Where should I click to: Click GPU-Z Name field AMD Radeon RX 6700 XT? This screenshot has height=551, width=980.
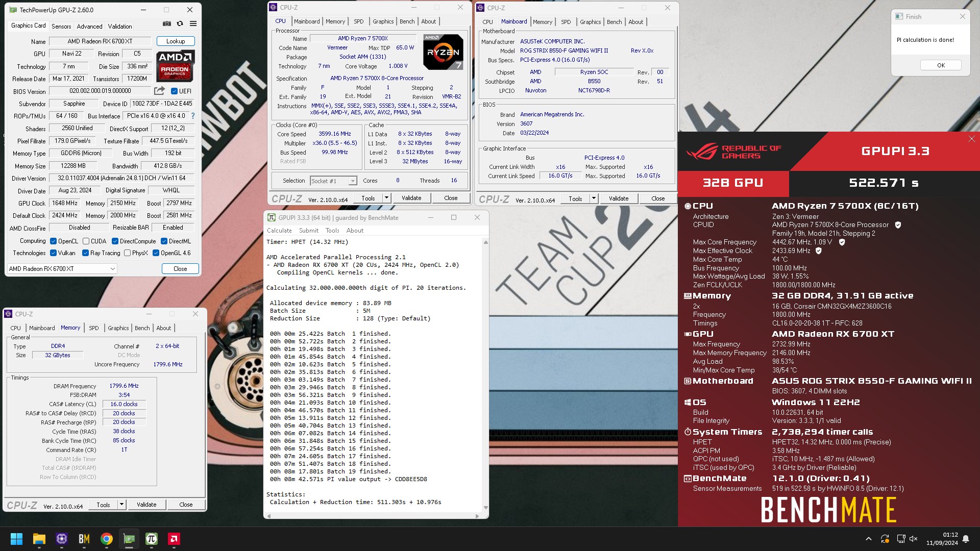point(100,41)
